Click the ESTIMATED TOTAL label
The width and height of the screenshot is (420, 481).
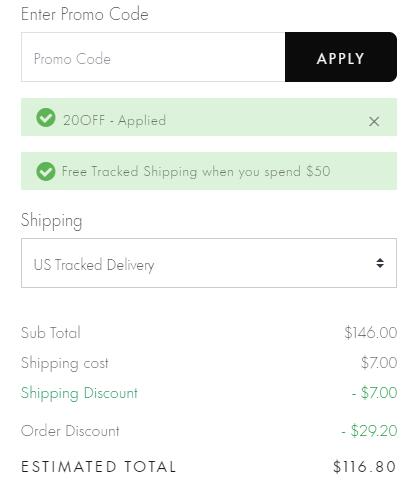(98, 467)
